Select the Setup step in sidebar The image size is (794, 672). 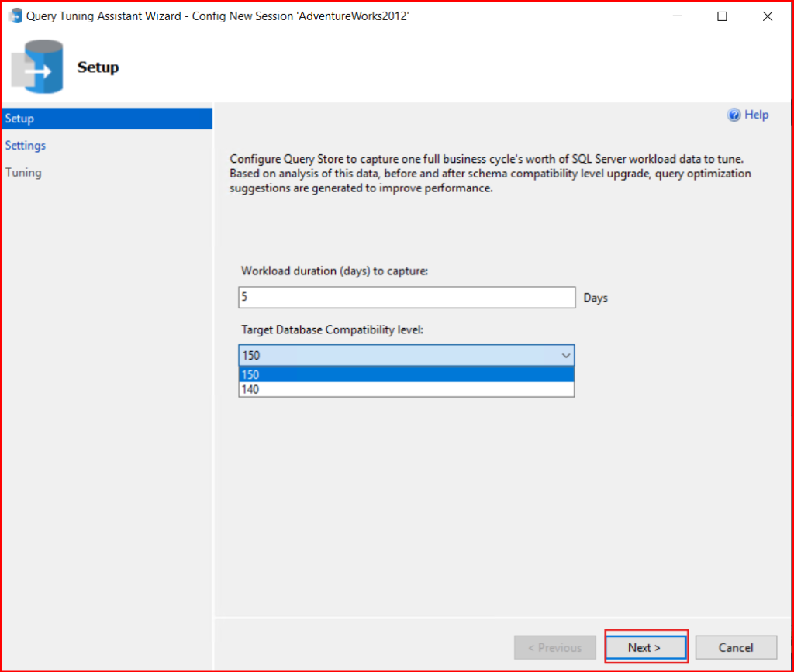(x=107, y=119)
